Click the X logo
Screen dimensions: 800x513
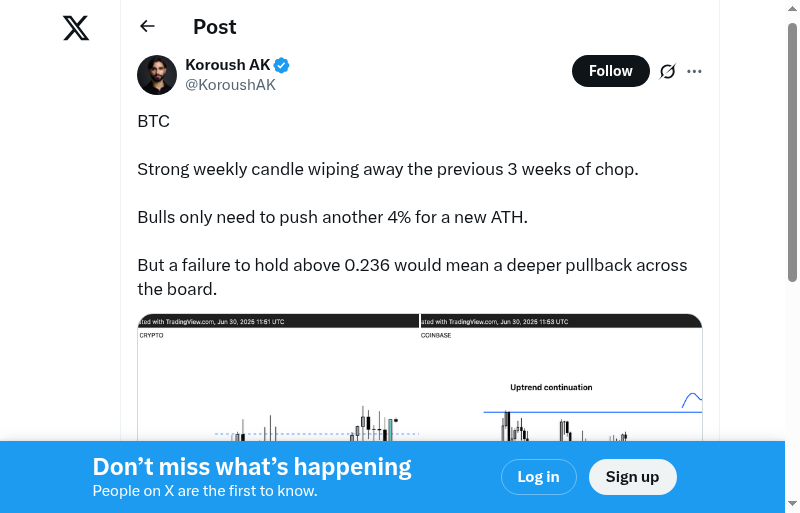coord(76,28)
